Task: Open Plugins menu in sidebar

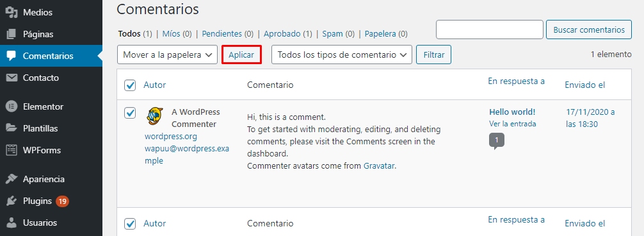Action: [x=51, y=201]
